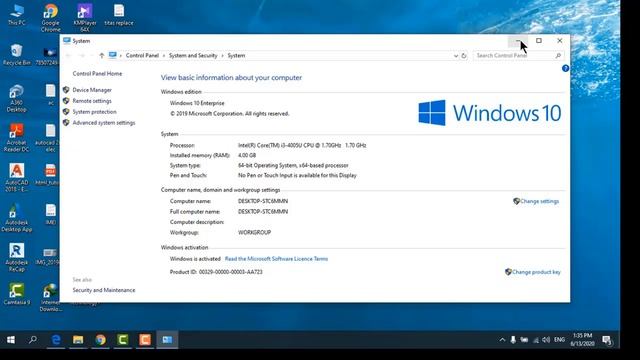Open the help question mark icon
Viewport: 640px width, 360px height.
pyautogui.click(x=565, y=68)
